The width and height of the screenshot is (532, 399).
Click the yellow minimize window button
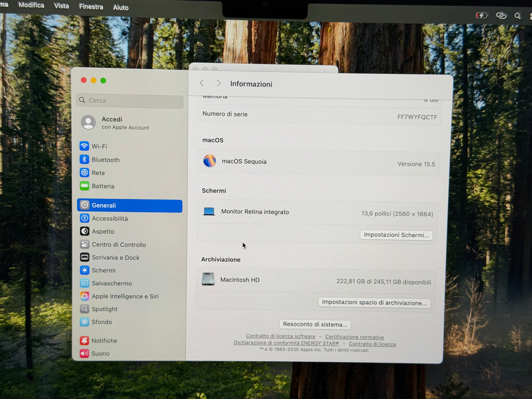coord(94,80)
